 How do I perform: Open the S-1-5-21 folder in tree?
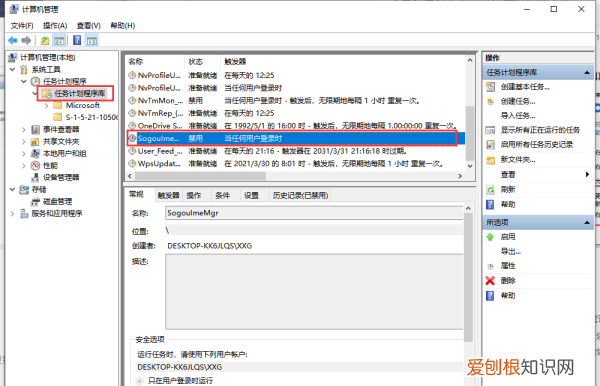pos(91,117)
